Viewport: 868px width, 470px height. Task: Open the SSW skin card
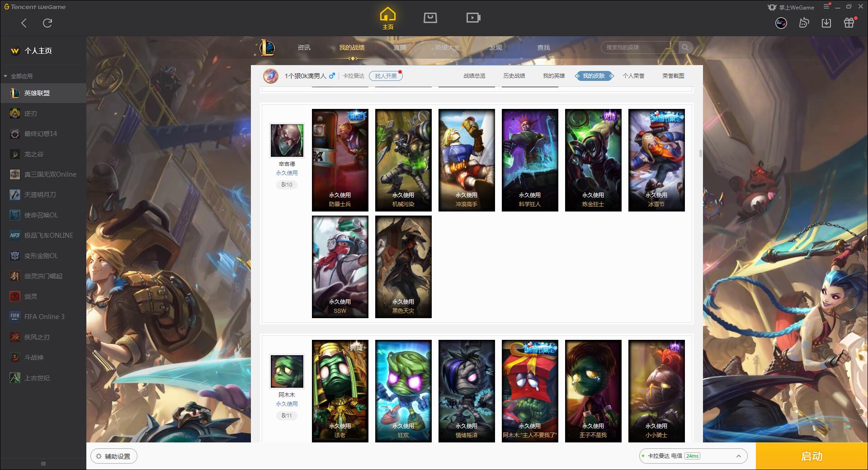(340, 267)
